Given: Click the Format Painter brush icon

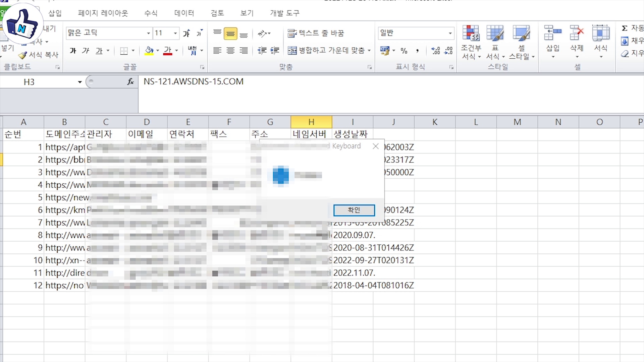Looking at the screenshot, I should [x=23, y=55].
